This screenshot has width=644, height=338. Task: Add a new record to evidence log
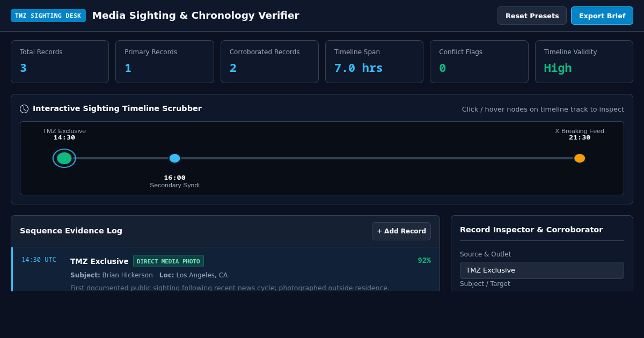tap(401, 231)
